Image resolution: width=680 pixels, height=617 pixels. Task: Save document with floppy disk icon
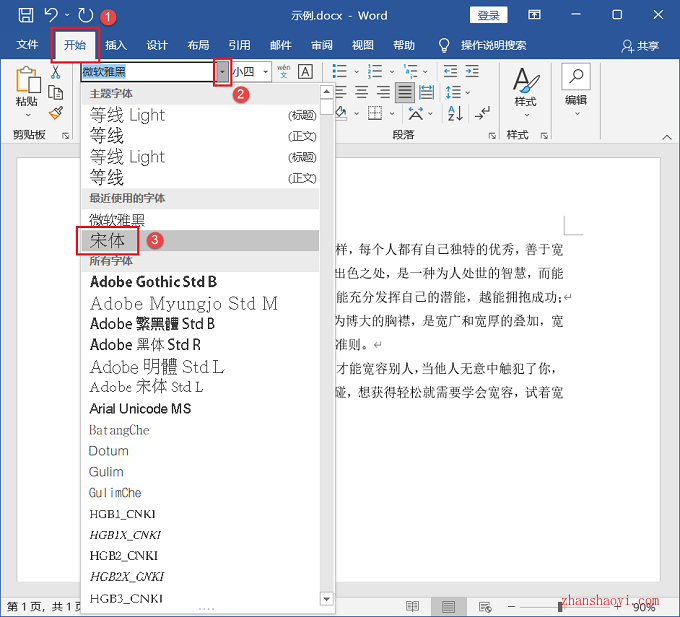[x=26, y=16]
